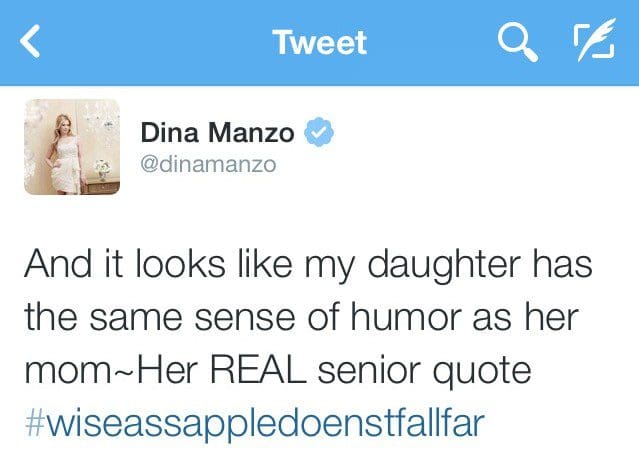The image size is (639, 462).
Task: Compose a new tweet with the quill icon
Action: click(x=594, y=40)
